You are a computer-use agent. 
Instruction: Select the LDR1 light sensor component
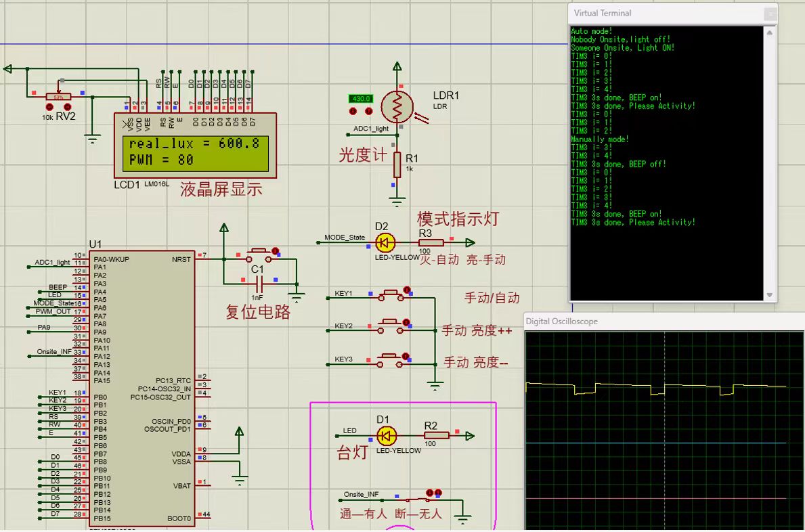coord(397,106)
